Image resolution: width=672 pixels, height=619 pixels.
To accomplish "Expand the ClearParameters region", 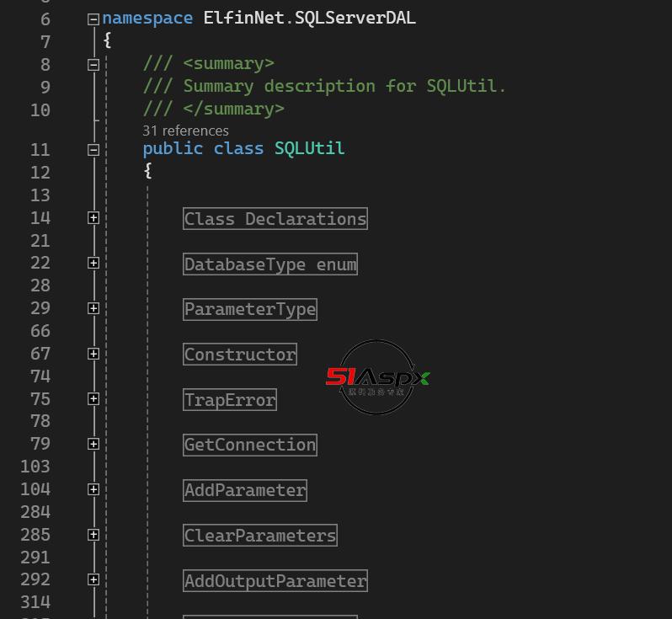I will click(93, 535).
